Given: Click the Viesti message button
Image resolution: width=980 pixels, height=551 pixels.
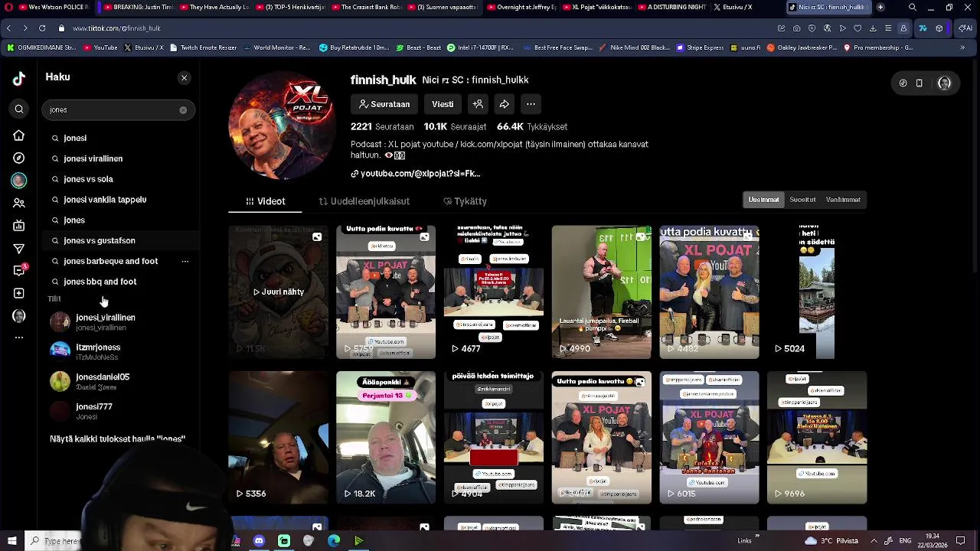Looking at the screenshot, I should point(443,104).
